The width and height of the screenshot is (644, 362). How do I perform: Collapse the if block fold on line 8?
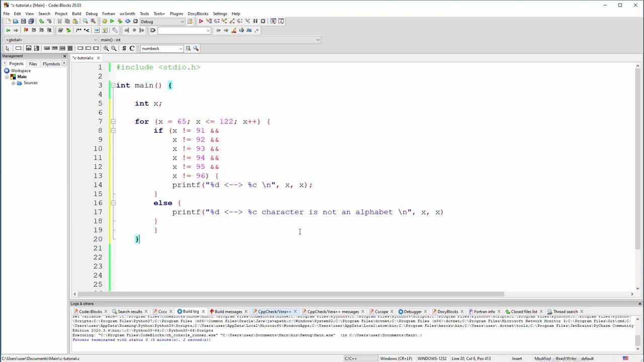pos(113,131)
